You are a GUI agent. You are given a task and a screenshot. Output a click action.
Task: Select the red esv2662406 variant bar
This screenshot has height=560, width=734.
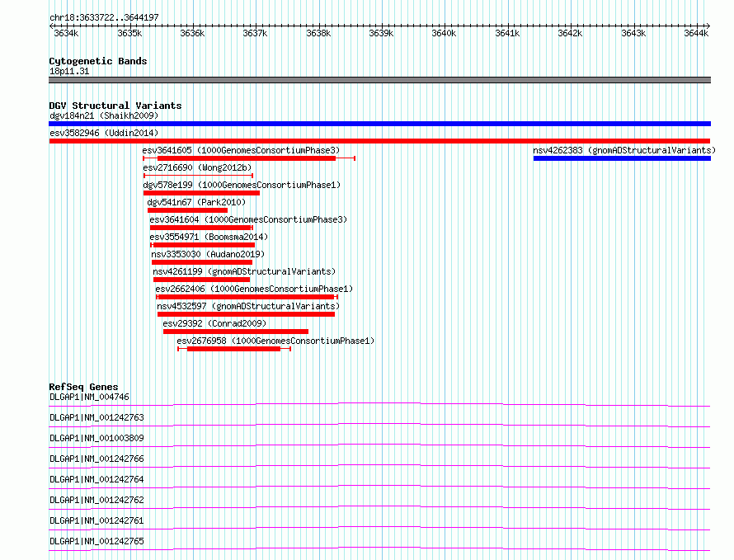click(247, 297)
